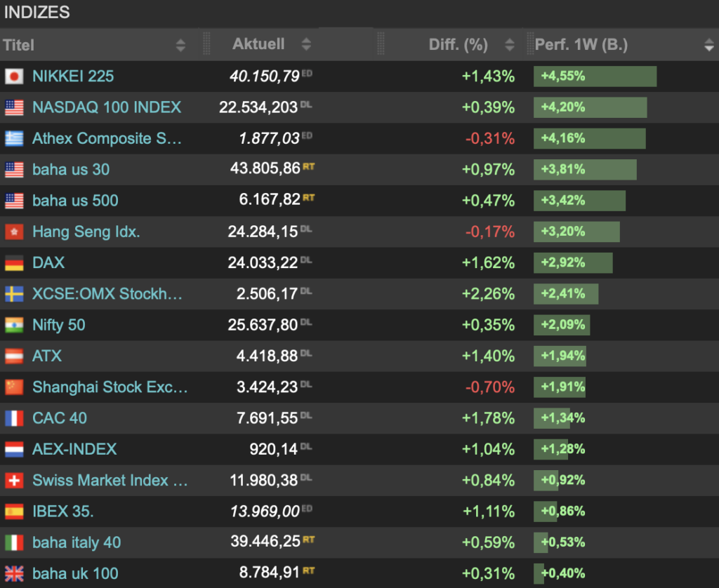Image resolution: width=719 pixels, height=588 pixels.
Task: Click the -0,70% change for Shanghai
Action: [489, 387]
